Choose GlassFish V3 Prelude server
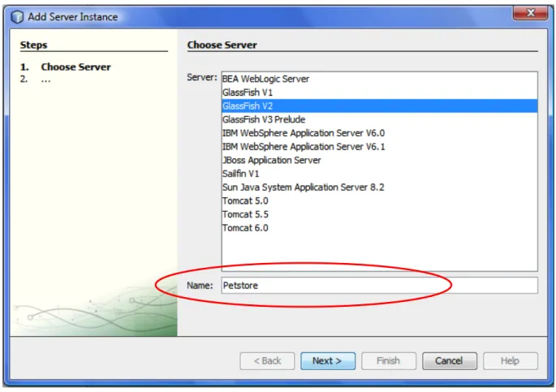Viewport: 556px width, 392px height. click(379, 119)
